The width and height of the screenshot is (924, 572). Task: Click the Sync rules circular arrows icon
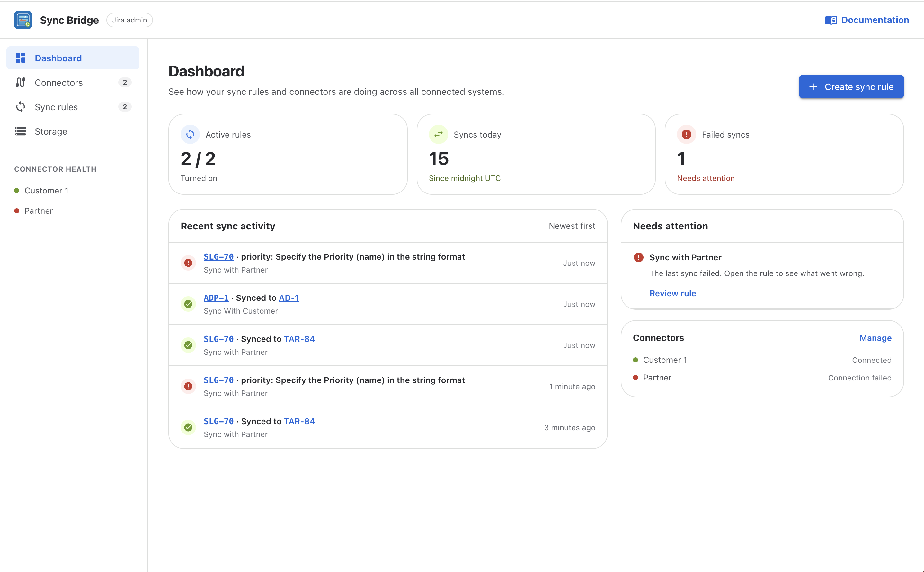[21, 107]
